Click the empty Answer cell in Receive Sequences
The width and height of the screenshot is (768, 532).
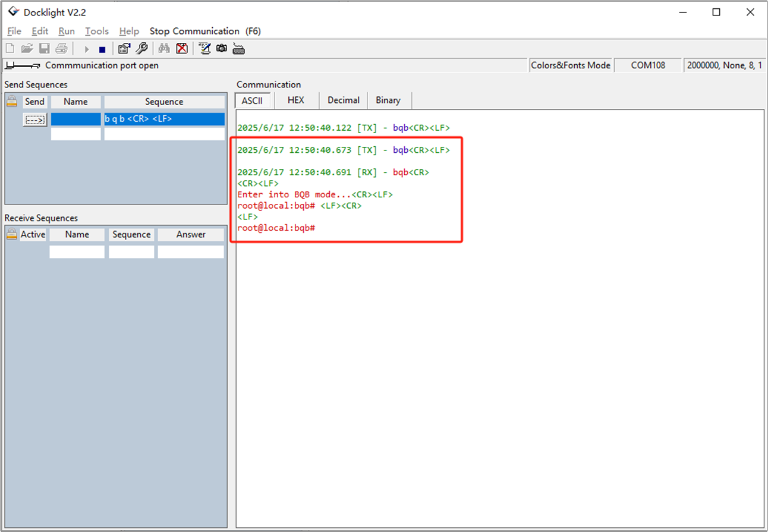click(191, 252)
